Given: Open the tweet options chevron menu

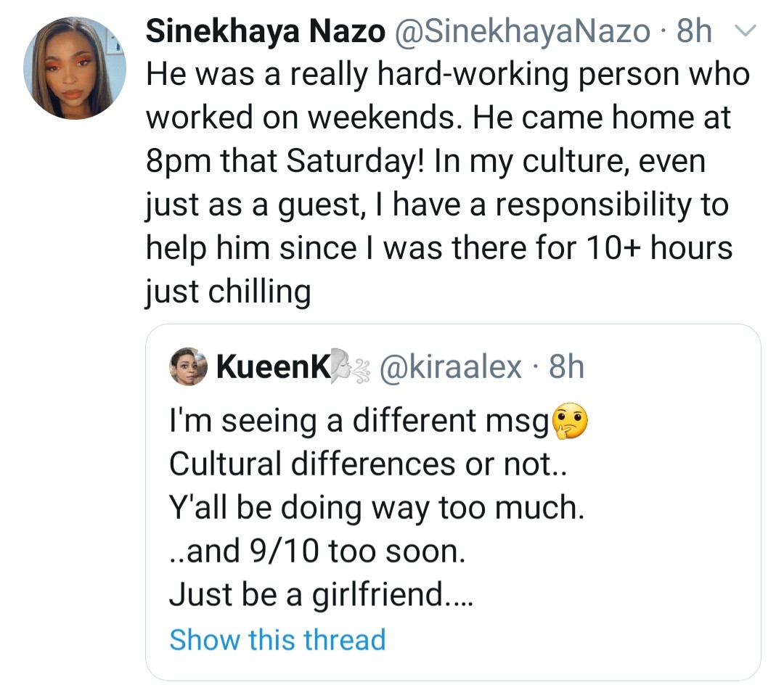Looking at the screenshot, I should tap(746, 31).
